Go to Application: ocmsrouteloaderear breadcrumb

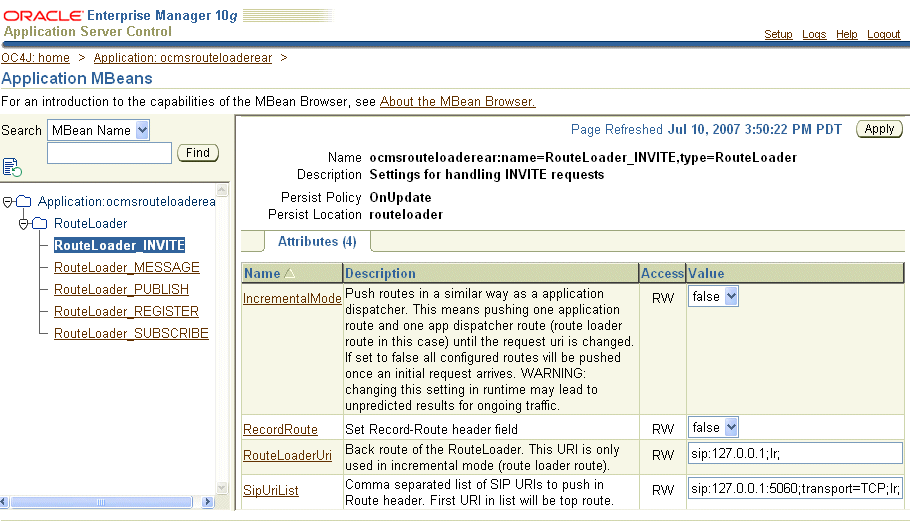point(183,58)
